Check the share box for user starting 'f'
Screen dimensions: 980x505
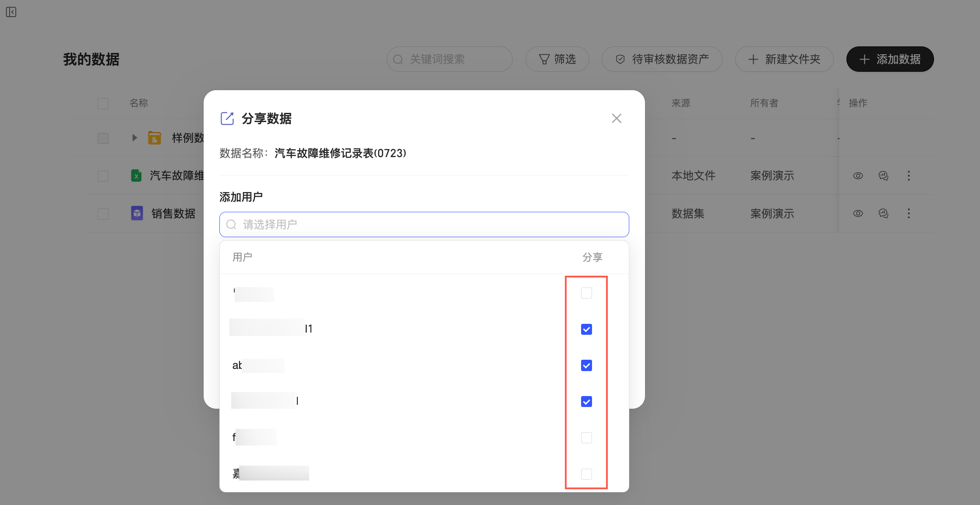586,438
